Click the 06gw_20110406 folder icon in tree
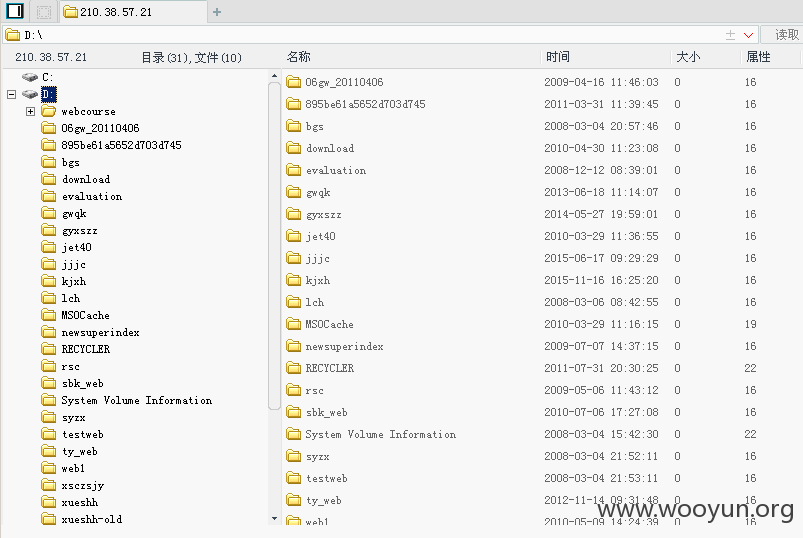 [x=49, y=128]
